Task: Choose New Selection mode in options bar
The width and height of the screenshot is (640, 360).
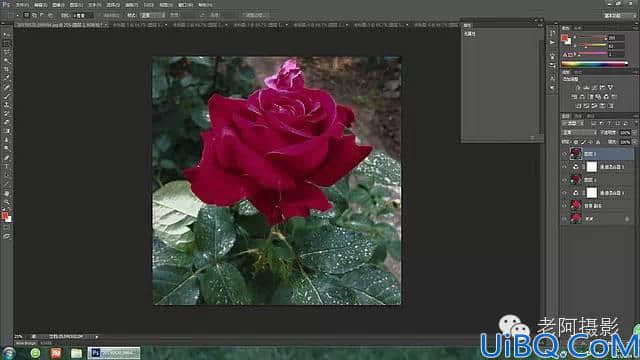Action: (x=26, y=15)
